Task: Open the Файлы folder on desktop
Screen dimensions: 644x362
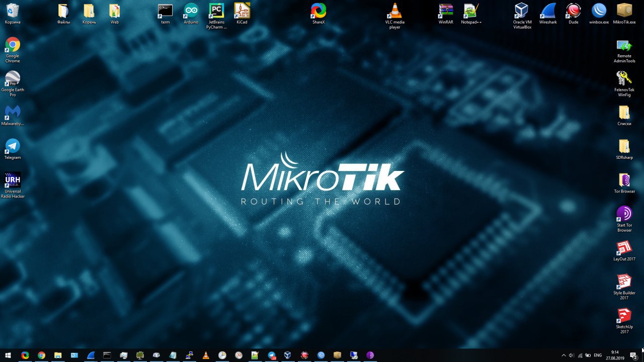Action: [63, 14]
